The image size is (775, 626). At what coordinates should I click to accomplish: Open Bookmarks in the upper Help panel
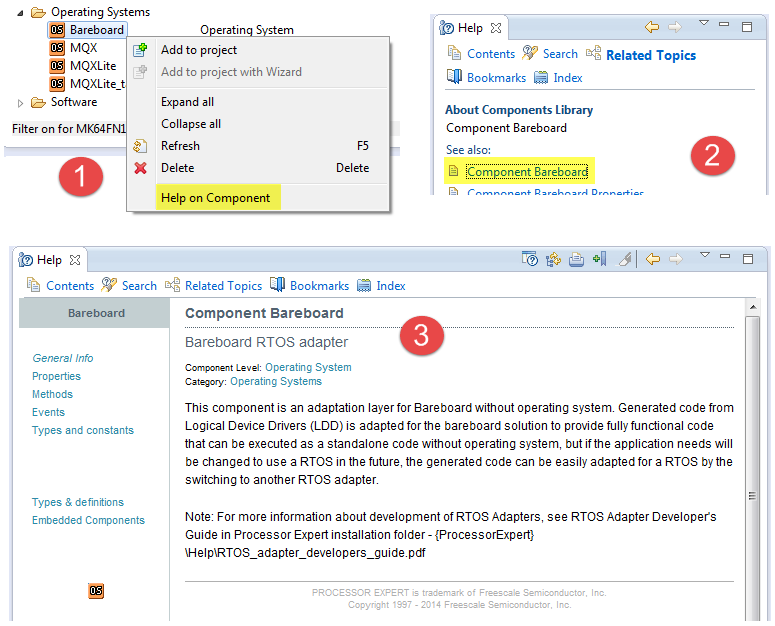(x=496, y=78)
